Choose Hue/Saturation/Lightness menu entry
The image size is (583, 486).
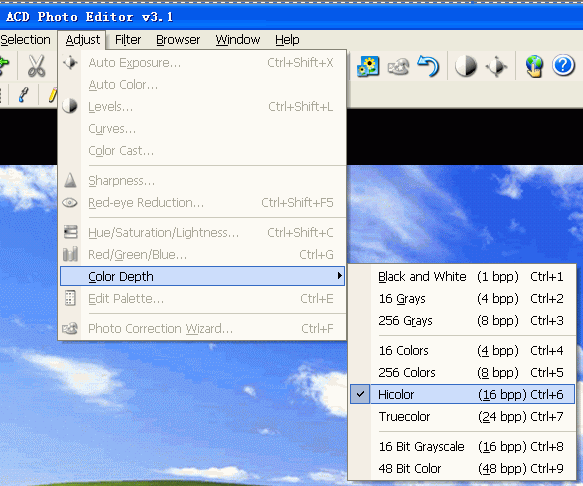click(x=203, y=232)
